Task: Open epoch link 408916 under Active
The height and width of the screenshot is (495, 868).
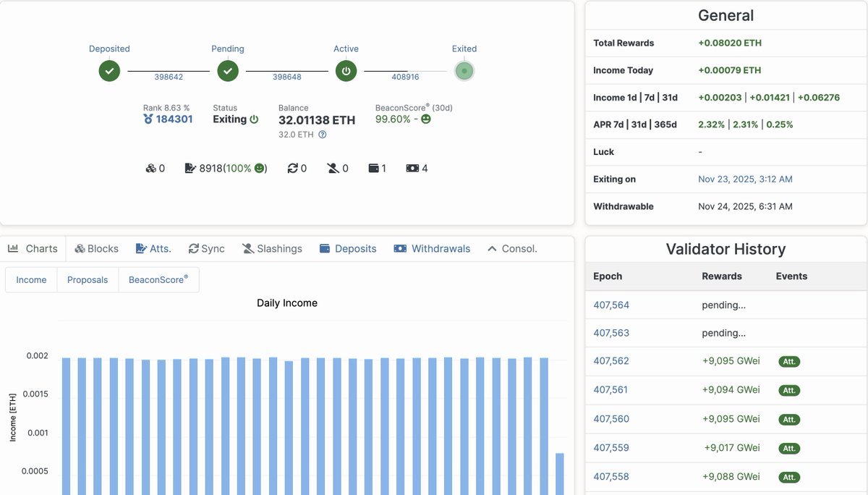Action: coord(405,77)
